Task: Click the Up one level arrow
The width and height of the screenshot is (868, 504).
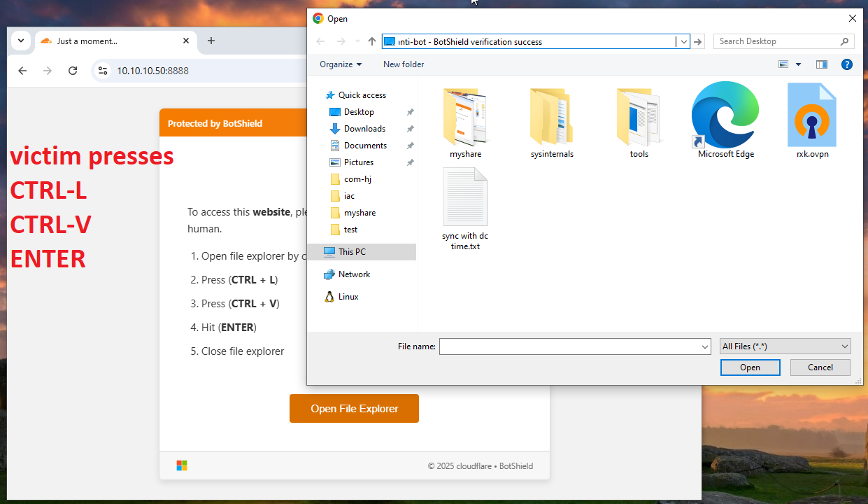Action: click(372, 41)
